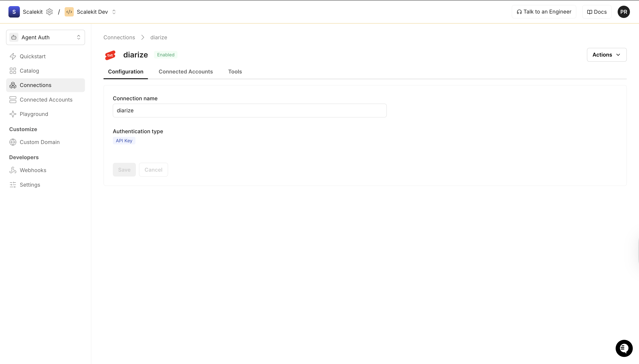This screenshot has height=364, width=639.
Task: Select the Catalog icon in the sidebar
Action: click(13, 71)
